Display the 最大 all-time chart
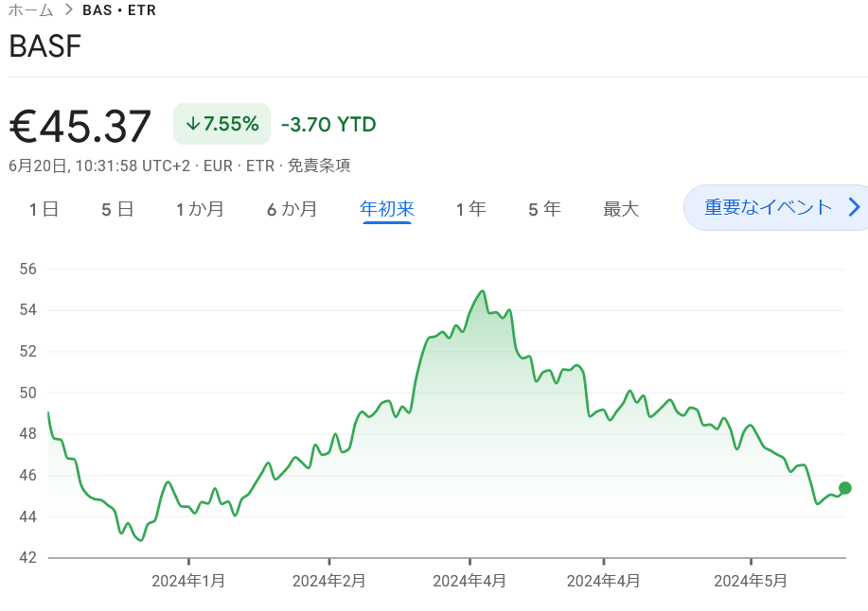868x611 pixels. click(621, 209)
